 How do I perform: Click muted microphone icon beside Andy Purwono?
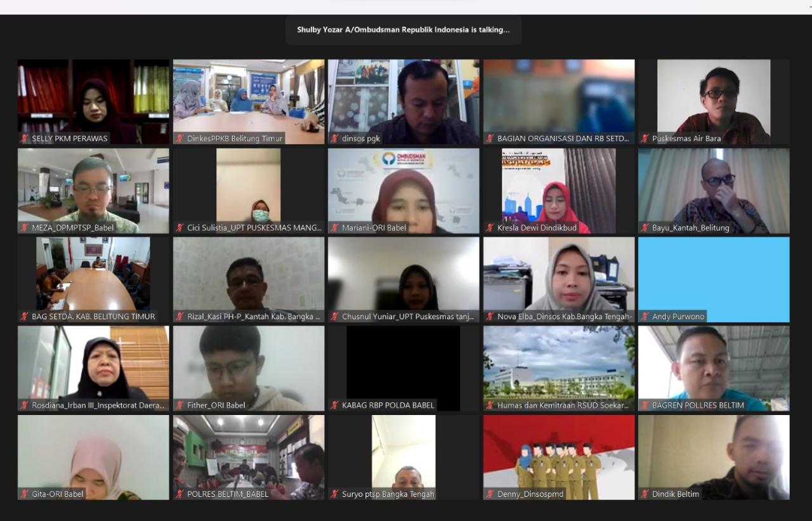click(x=645, y=316)
